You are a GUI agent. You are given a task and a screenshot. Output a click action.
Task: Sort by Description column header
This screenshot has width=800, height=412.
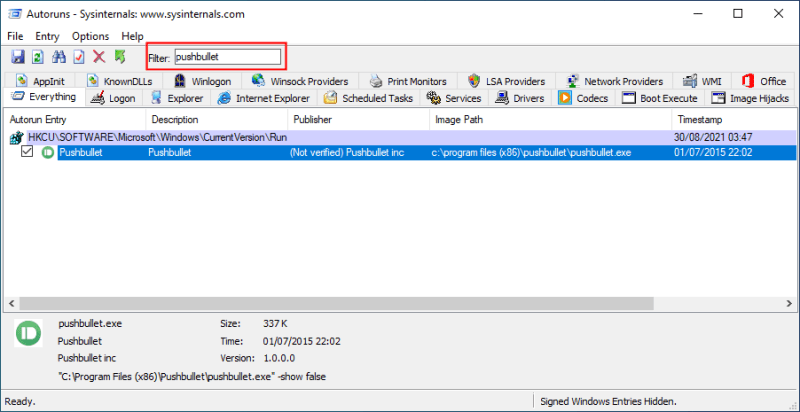(x=217, y=120)
